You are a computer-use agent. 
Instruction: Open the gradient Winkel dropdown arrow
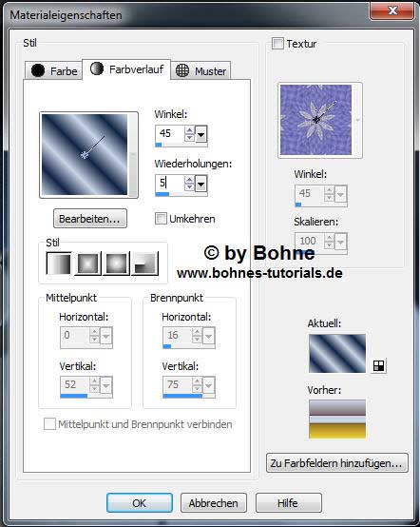(x=201, y=135)
